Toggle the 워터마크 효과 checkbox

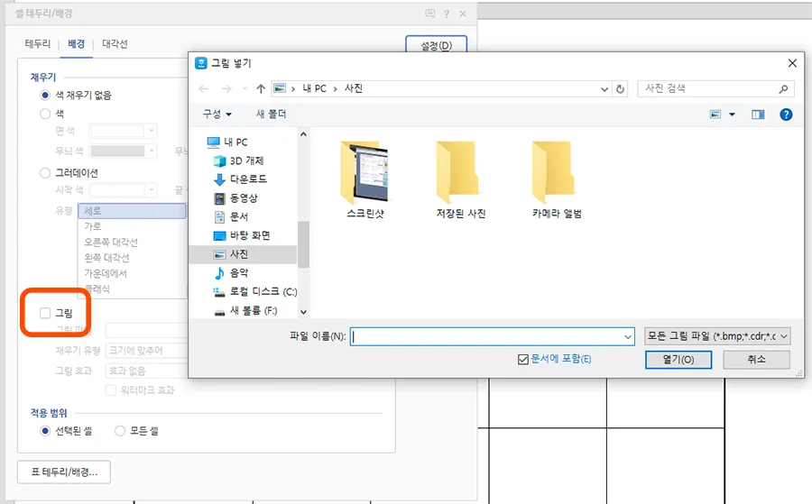[110, 390]
